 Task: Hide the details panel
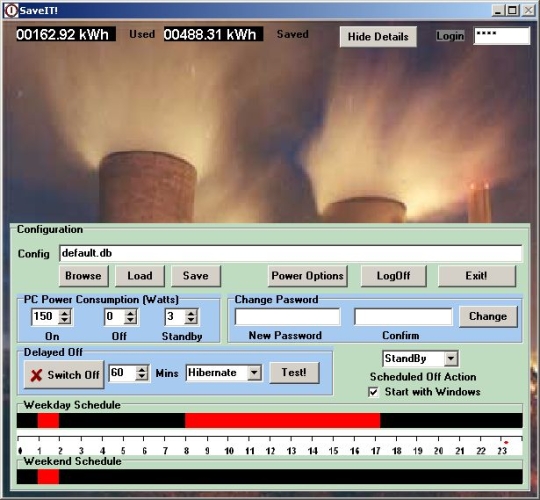(x=378, y=37)
